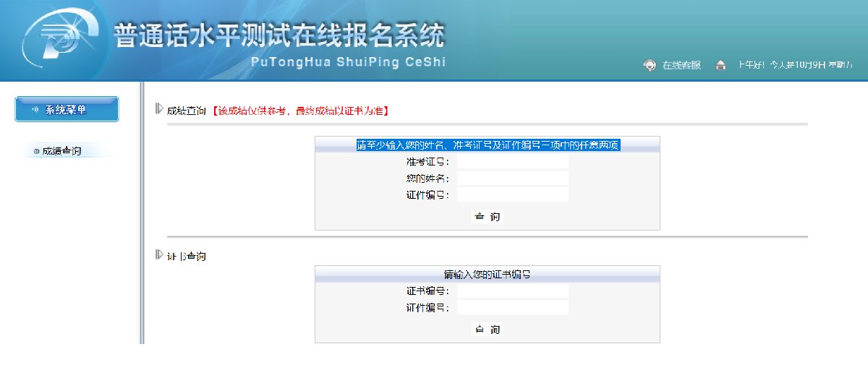Viewport: 868px width, 391px height.
Task: Focus 证件编号 field in certificate query form
Action: point(513,307)
